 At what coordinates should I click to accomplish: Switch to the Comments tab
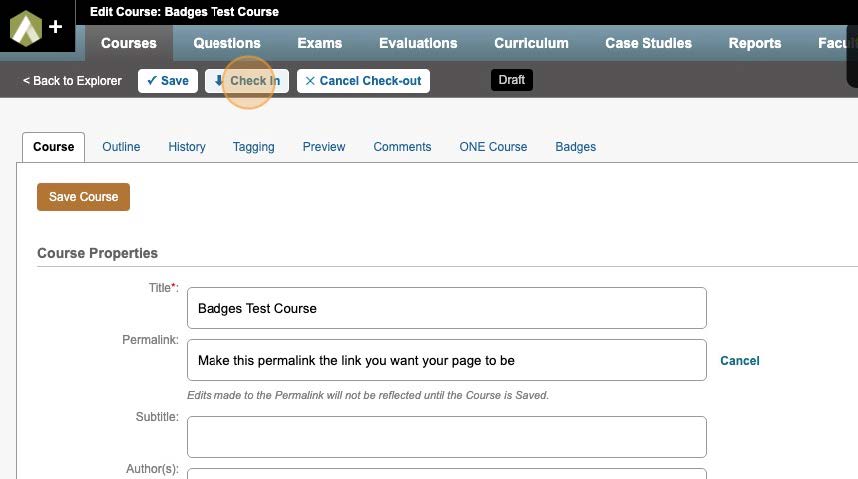402,147
